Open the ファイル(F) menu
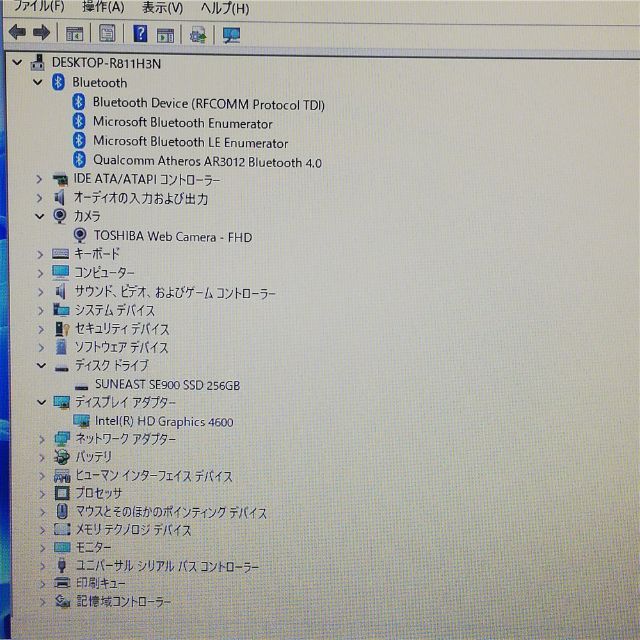This screenshot has height=640, width=640. [39, 6]
